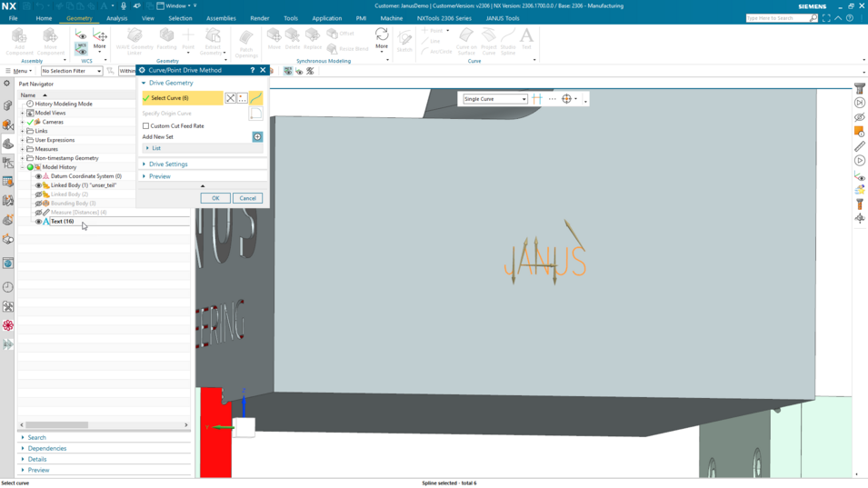Click the deselect-all X icon
The image size is (868, 488).
point(230,98)
